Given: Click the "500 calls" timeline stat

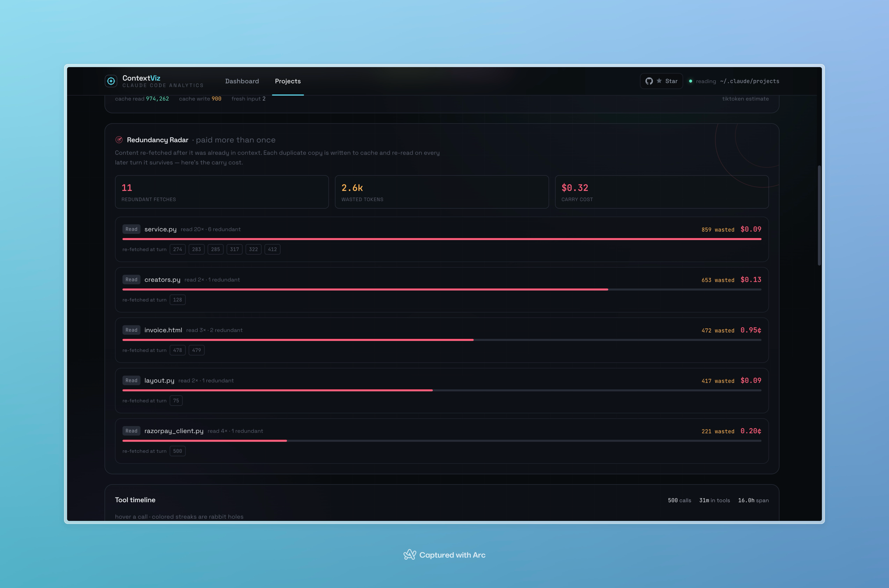Looking at the screenshot, I should point(679,500).
